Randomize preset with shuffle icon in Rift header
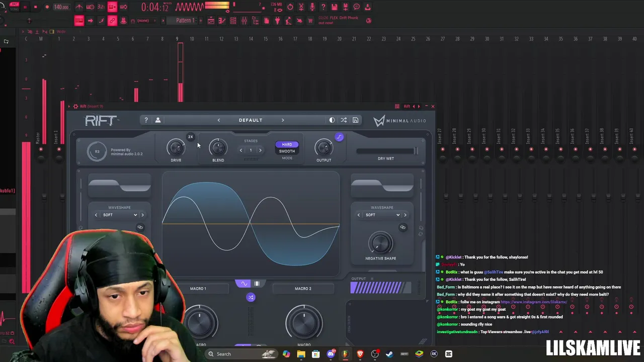644x362 pixels. (x=344, y=120)
